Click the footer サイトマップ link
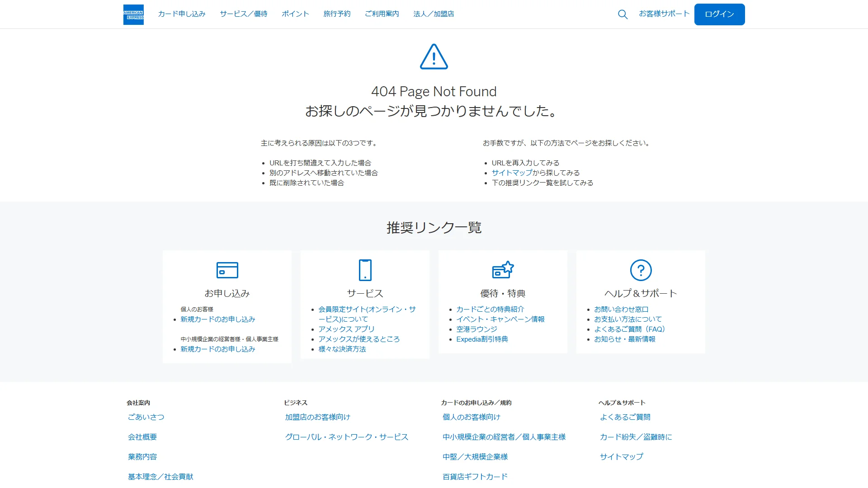The height and width of the screenshot is (488, 868). [622, 457]
